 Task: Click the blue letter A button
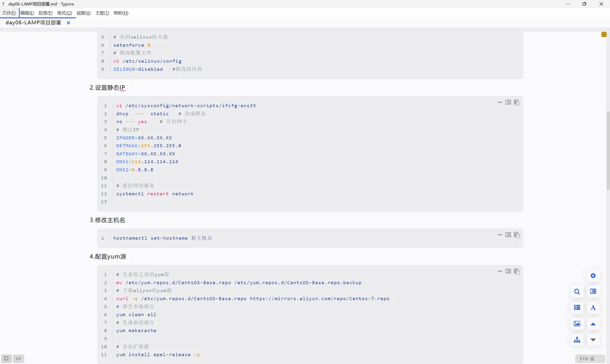click(593, 308)
